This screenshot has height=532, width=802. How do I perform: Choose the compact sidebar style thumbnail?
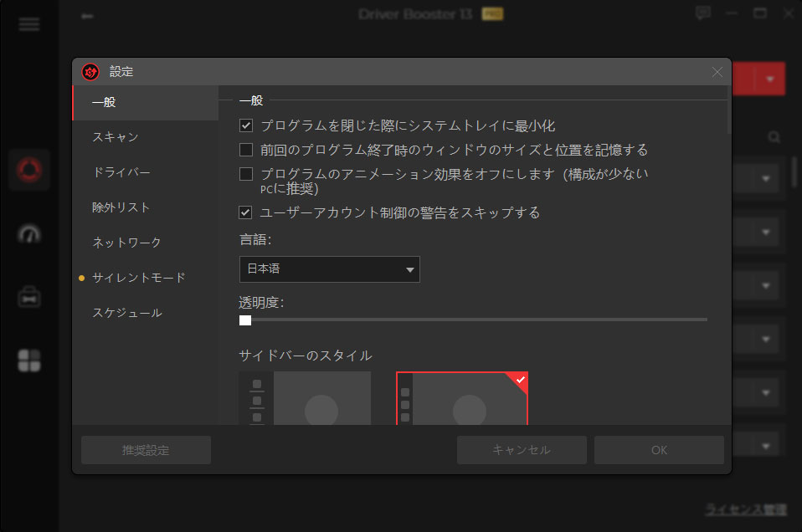[462, 398]
